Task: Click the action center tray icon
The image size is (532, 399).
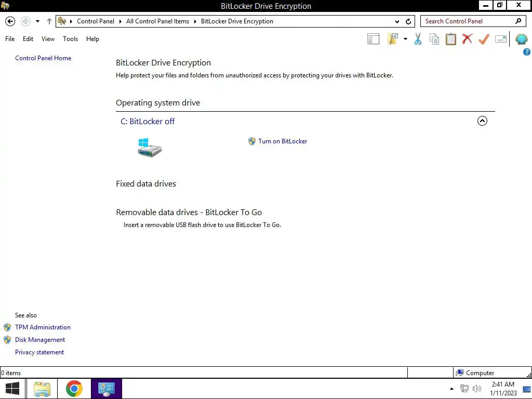Action: pos(527,389)
